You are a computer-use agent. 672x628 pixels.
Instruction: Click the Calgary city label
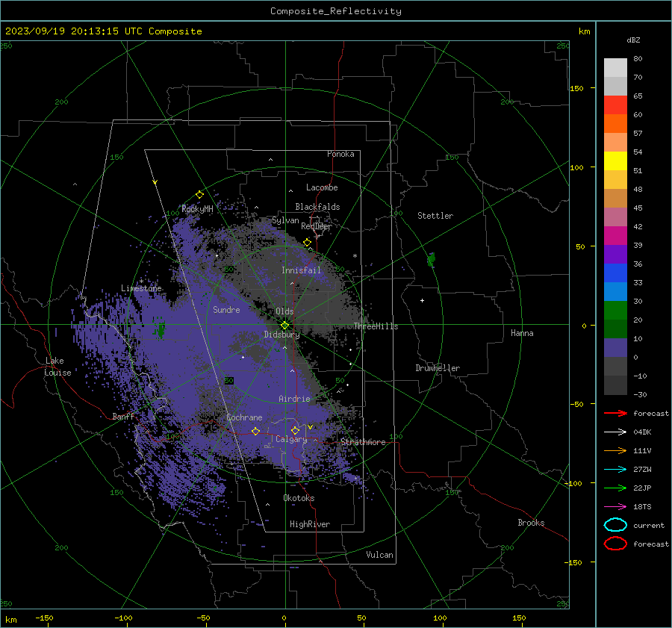(x=291, y=439)
